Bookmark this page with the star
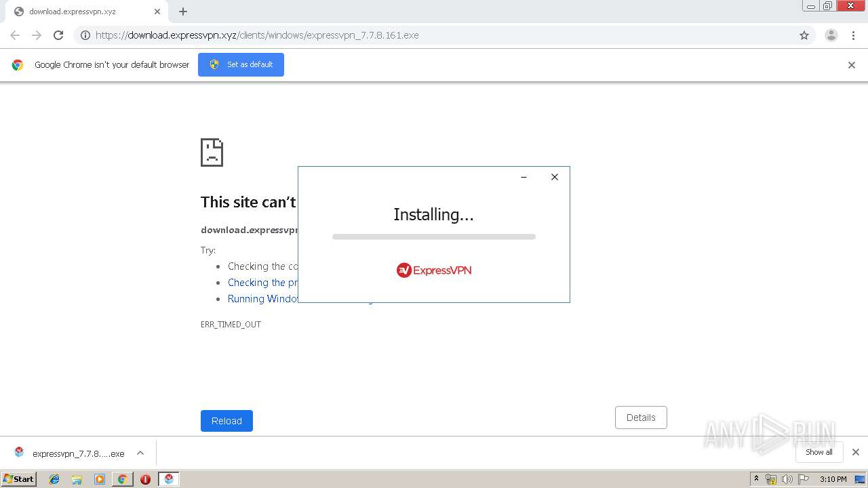Screen dimensions: 868x488 (804, 35)
